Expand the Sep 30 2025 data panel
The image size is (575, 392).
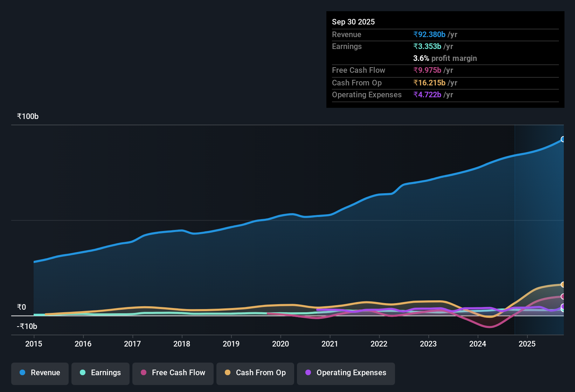pyautogui.click(x=353, y=22)
